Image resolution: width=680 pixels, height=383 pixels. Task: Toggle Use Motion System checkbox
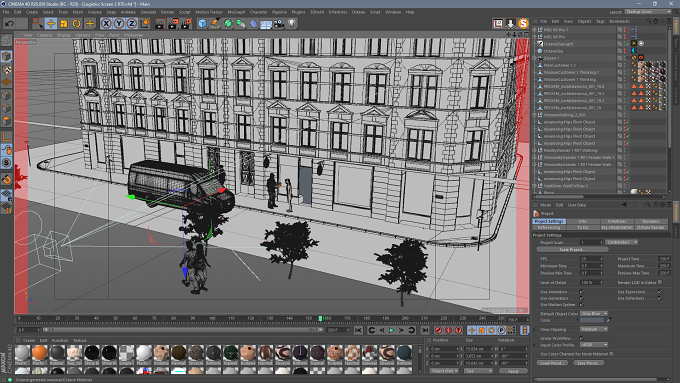582,304
